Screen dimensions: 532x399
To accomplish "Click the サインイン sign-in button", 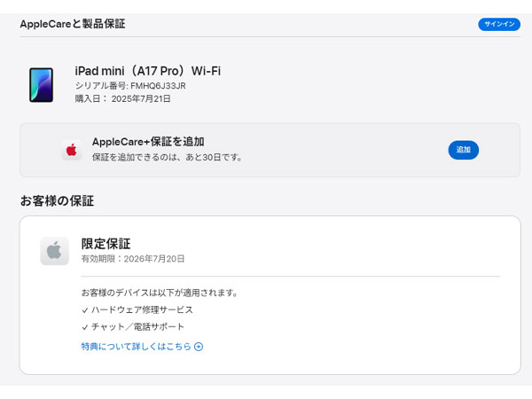I will coord(499,24).
